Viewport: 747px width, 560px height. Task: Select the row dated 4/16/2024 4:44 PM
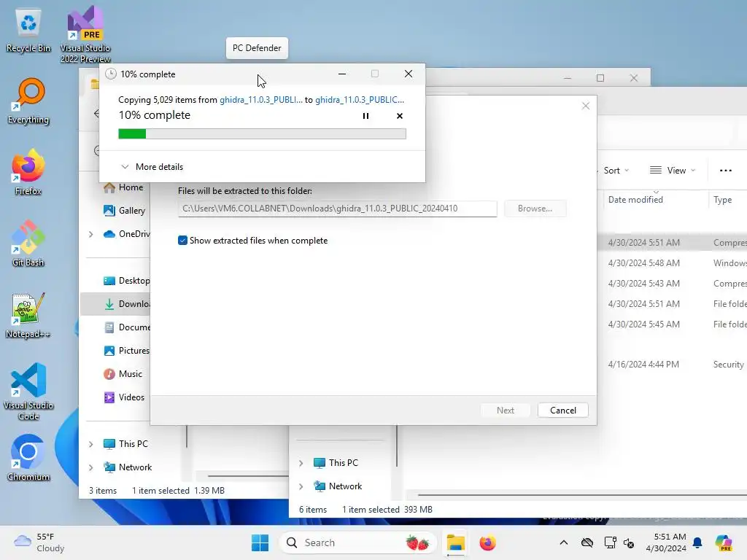[x=672, y=365]
